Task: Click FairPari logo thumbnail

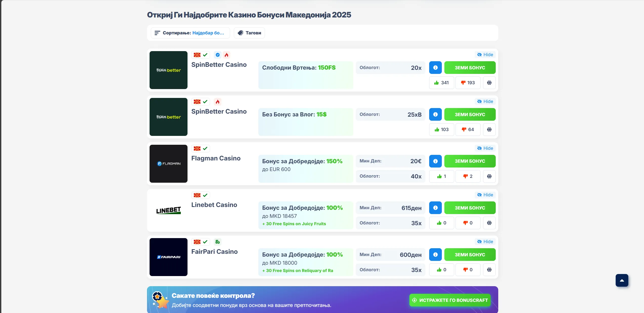Action: pos(169,257)
